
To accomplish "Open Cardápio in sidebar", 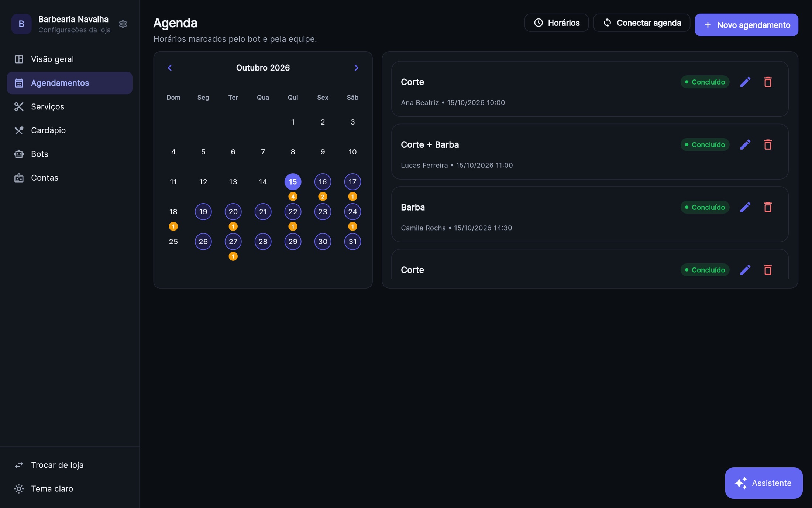I will point(69,130).
